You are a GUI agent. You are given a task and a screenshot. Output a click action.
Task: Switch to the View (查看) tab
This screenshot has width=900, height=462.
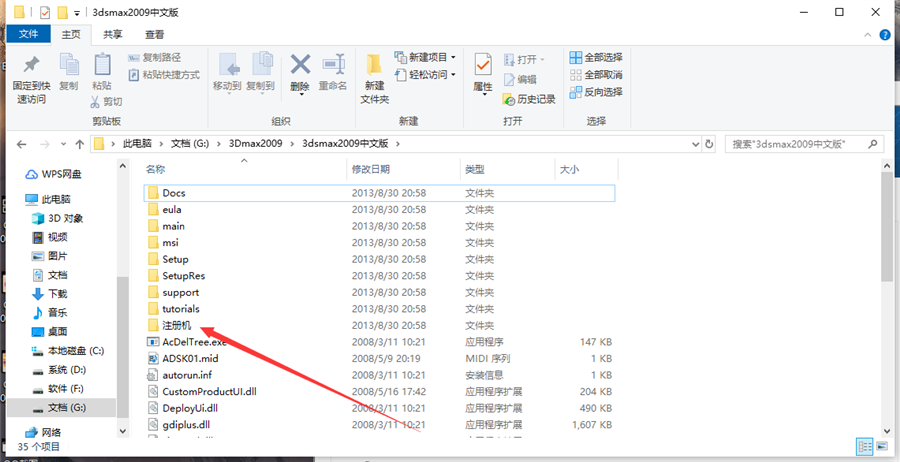click(154, 34)
